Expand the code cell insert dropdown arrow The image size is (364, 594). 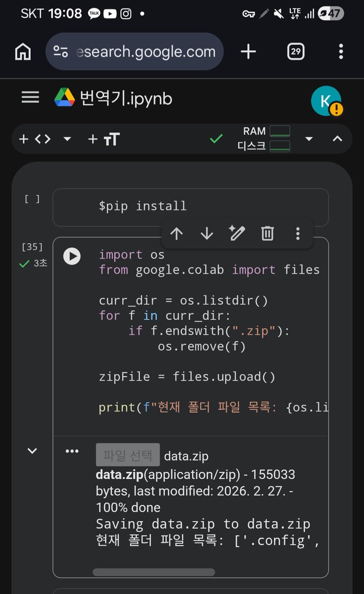67,139
